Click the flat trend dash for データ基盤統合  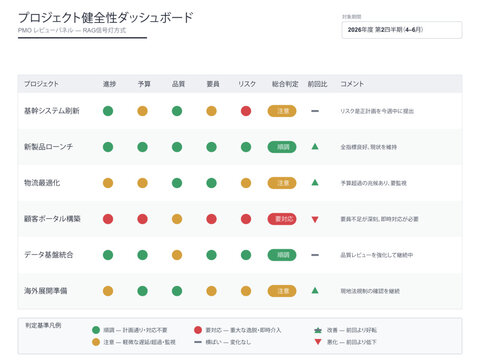(315, 255)
